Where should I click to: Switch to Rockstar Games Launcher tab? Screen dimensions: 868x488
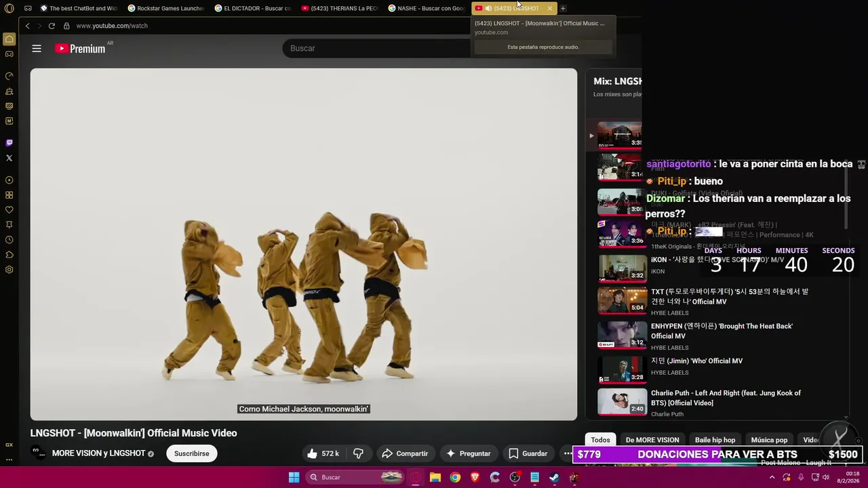(x=165, y=8)
